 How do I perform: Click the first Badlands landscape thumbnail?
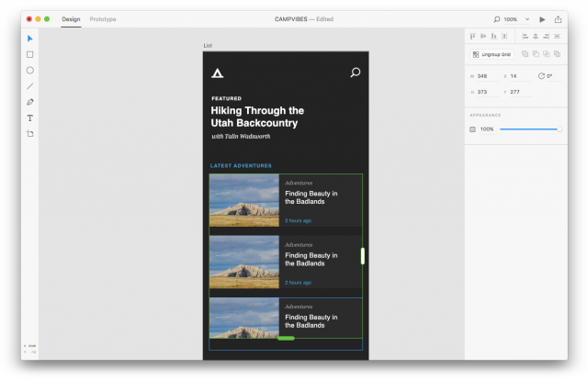click(244, 200)
